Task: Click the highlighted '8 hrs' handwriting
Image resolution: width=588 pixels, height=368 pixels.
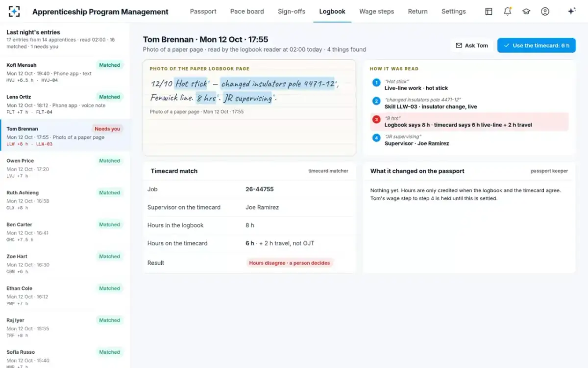Action: pyautogui.click(x=207, y=98)
